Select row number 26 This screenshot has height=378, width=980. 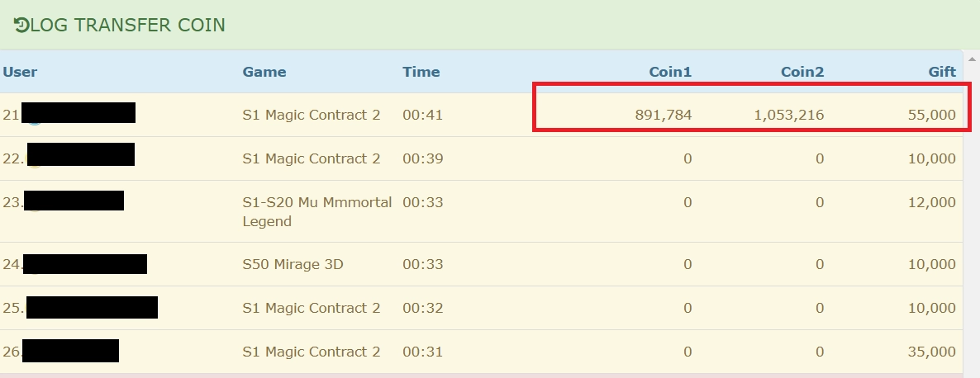click(x=12, y=352)
